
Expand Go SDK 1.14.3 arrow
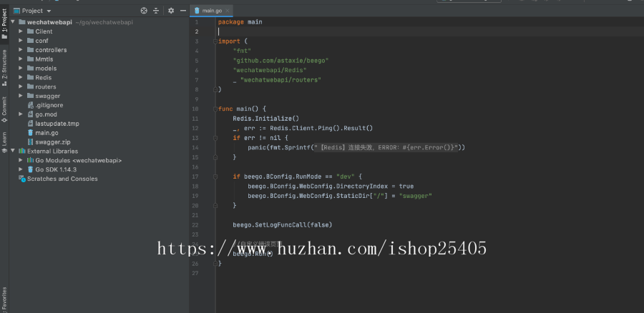coord(21,169)
